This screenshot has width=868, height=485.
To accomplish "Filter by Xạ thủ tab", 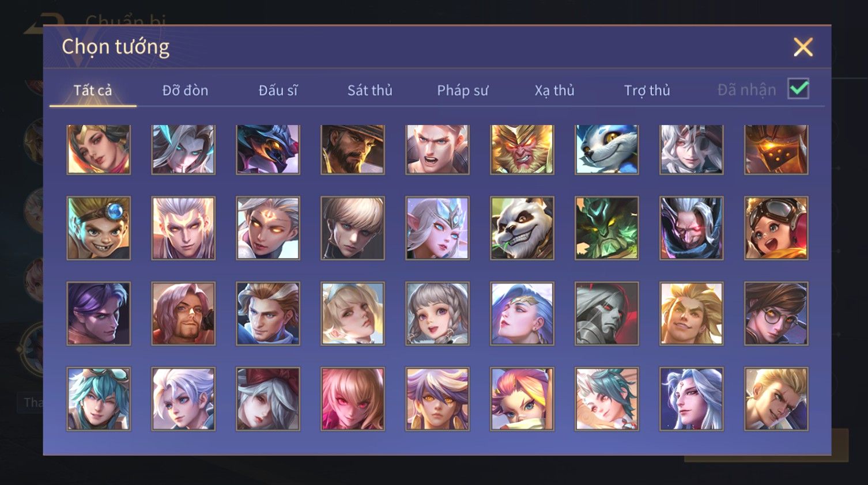I will [554, 90].
